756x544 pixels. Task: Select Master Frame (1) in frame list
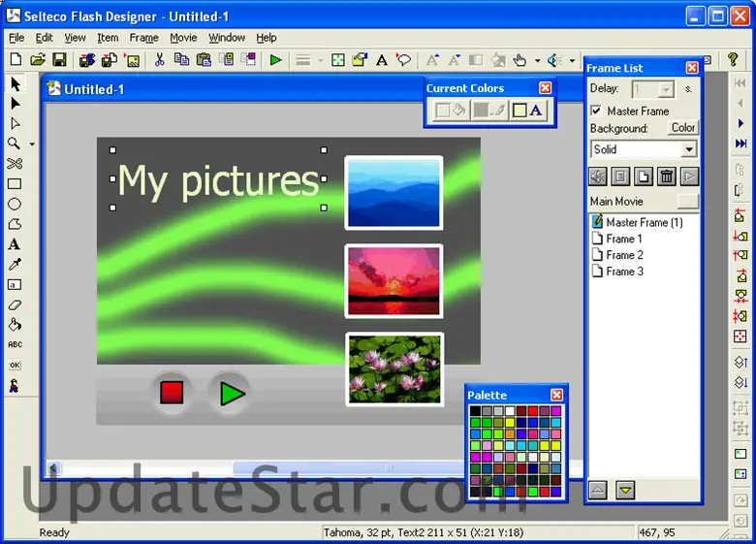point(638,222)
